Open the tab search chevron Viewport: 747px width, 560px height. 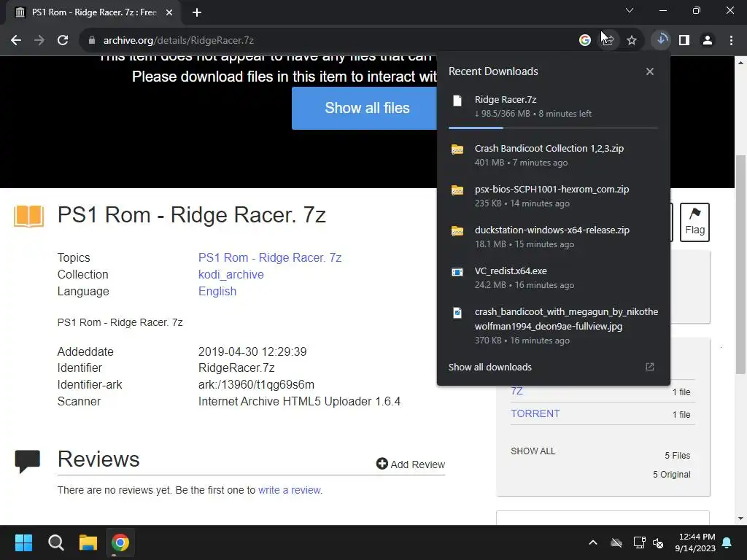click(x=630, y=10)
